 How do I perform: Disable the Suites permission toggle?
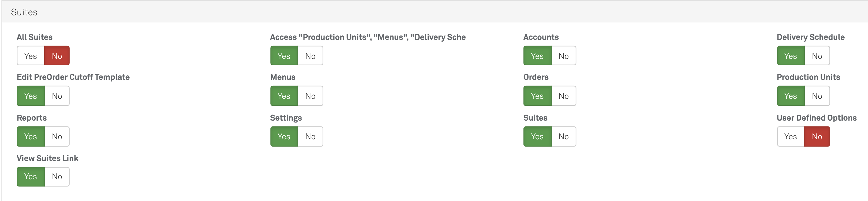pos(563,137)
